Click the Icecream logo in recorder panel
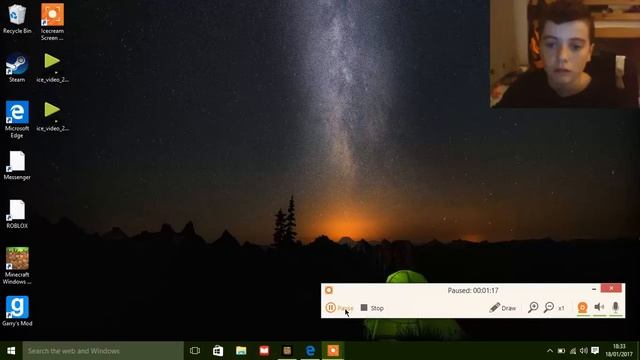Screen dimensions: 640x360 coord(329,290)
